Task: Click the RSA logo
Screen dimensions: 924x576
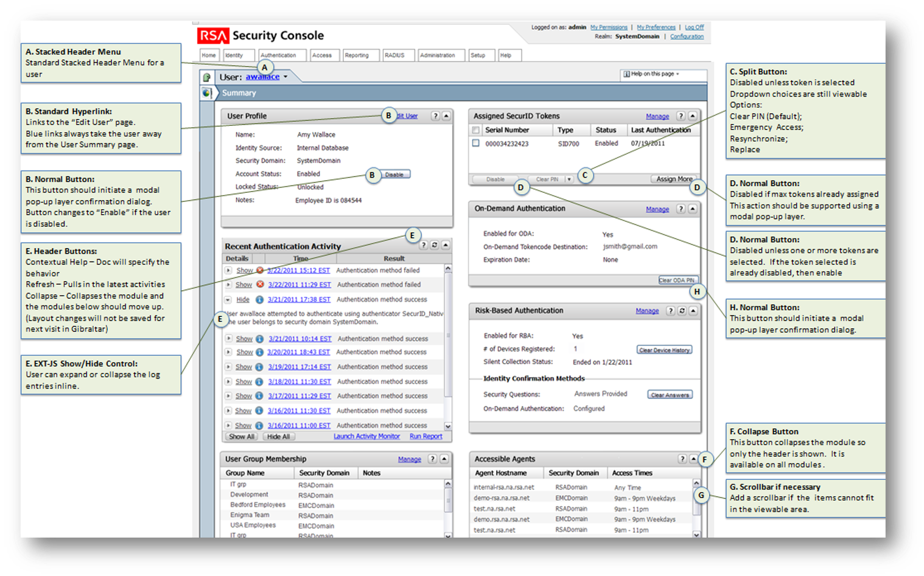Action: tap(213, 35)
